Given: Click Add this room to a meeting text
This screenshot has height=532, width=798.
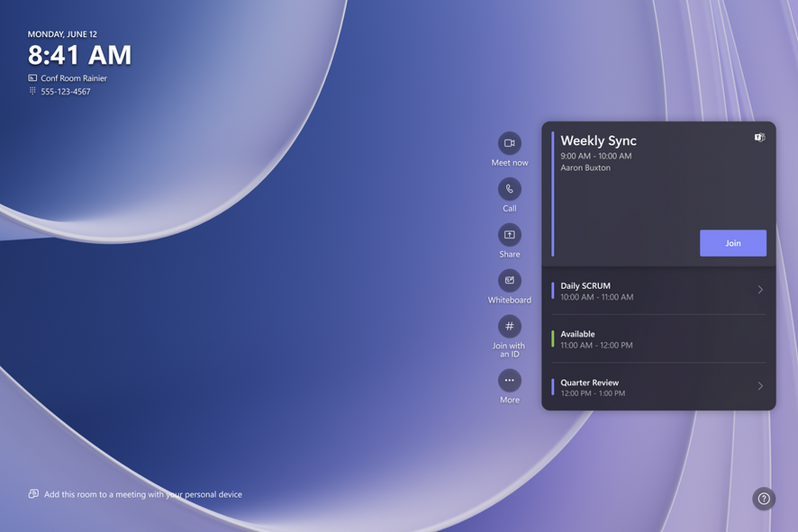Looking at the screenshot, I should (143, 494).
